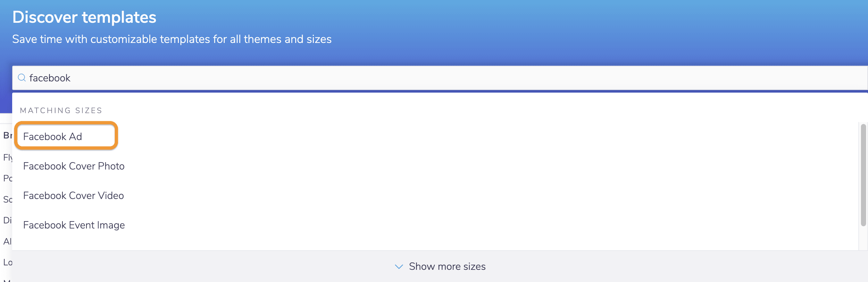Click the "Discover templates" heading
Image resolution: width=868 pixels, height=282 pixels.
click(x=84, y=17)
